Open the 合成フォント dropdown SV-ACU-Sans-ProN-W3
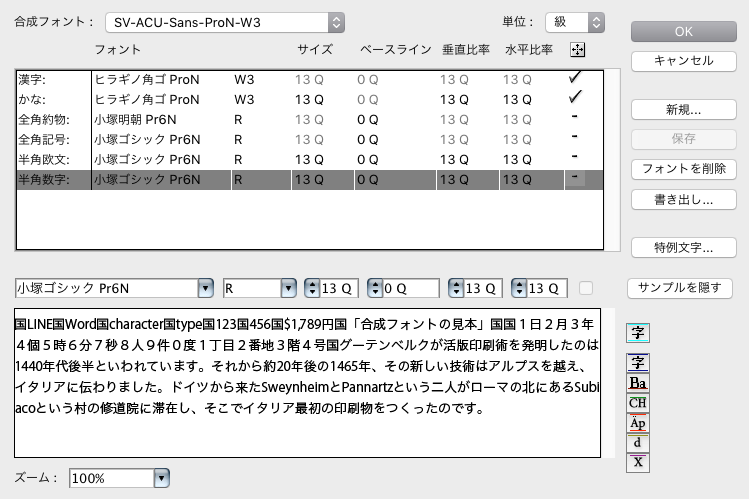Viewport: 749px width, 499px height. pyautogui.click(x=225, y=22)
